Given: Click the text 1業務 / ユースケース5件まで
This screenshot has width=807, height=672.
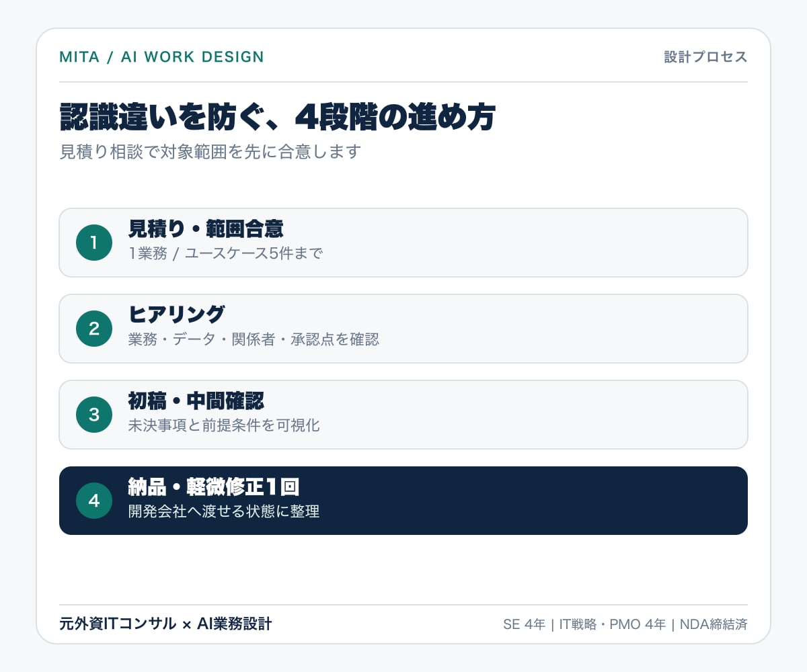Looking at the screenshot, I should [226, 253].
